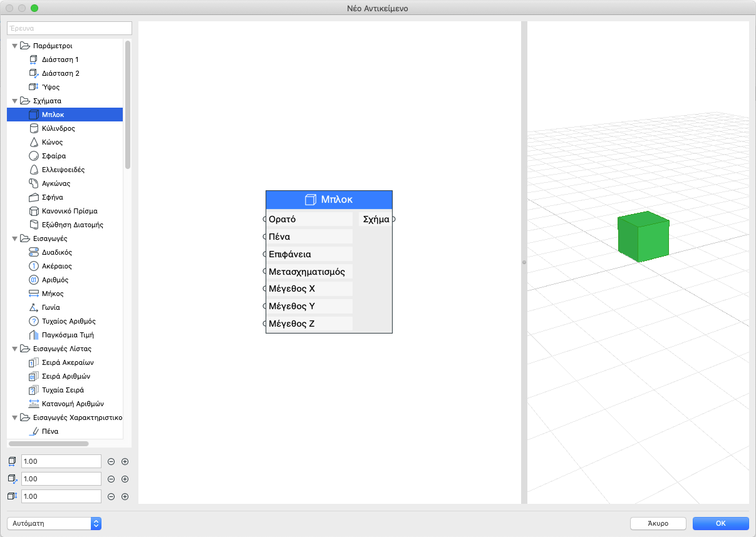The height and width of the screenshot is (537, 756).
Task: Confirm with the OK button
Action: 721,523
